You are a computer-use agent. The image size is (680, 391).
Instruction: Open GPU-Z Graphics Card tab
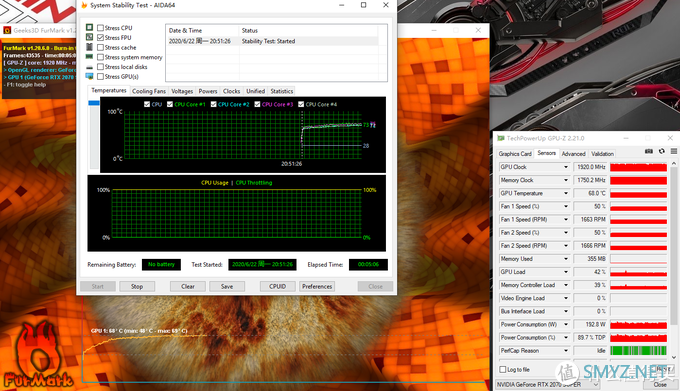515,154
